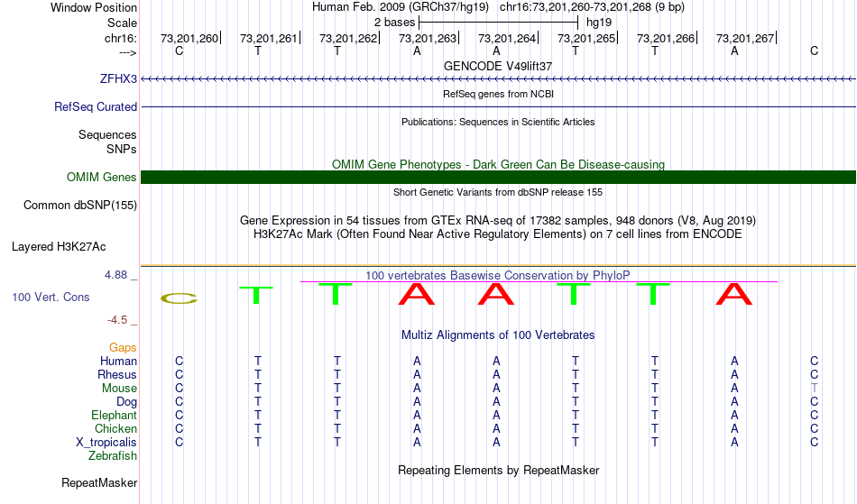Select the X_tropicalis species row label
This screenshot has height=504, width=857.
tap(106, 443)
